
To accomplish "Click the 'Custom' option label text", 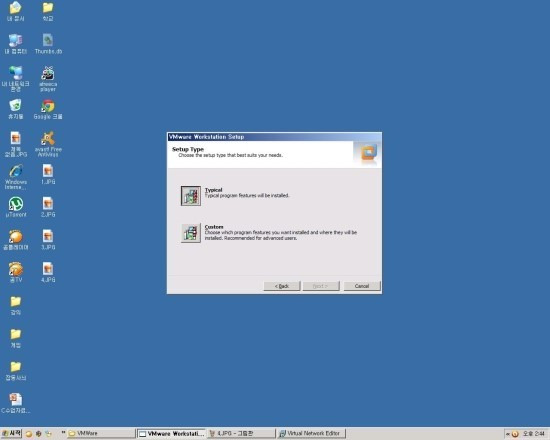I will 214,227.
